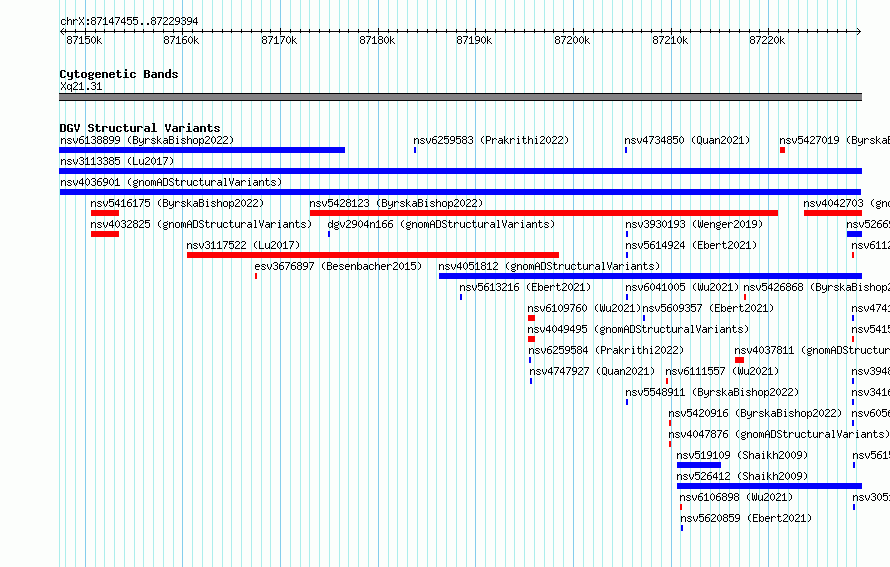
Task: Open the nsv4747927 (Quan2021) label
Action: tap(592, 371)
